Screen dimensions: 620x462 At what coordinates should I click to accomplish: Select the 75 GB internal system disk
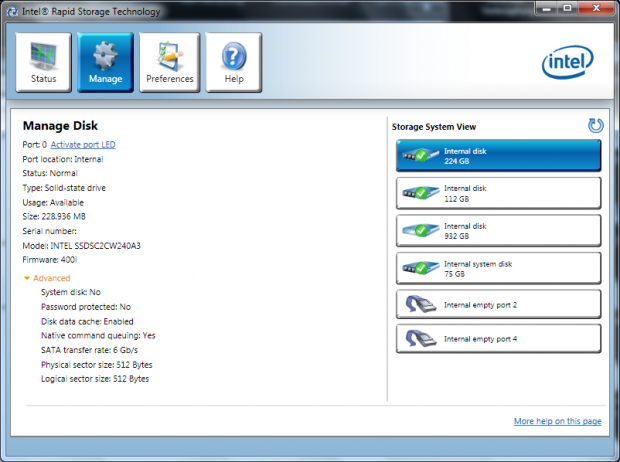tap(499, 269)
